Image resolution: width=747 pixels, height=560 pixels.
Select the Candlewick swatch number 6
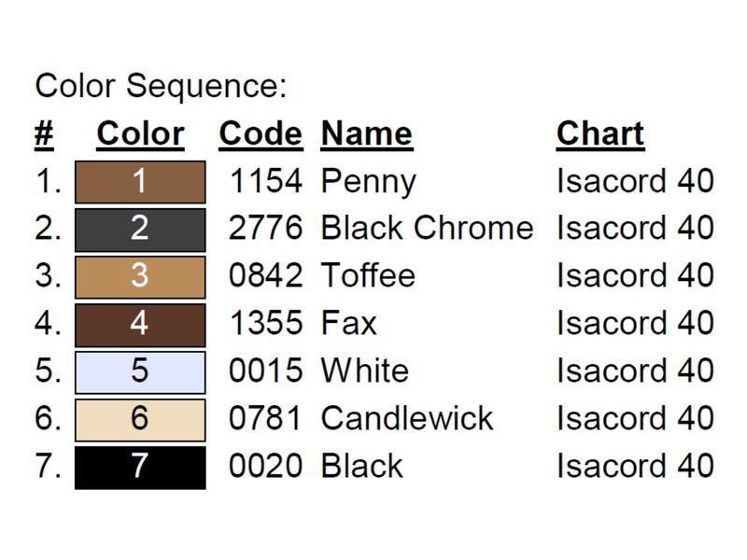140,420
